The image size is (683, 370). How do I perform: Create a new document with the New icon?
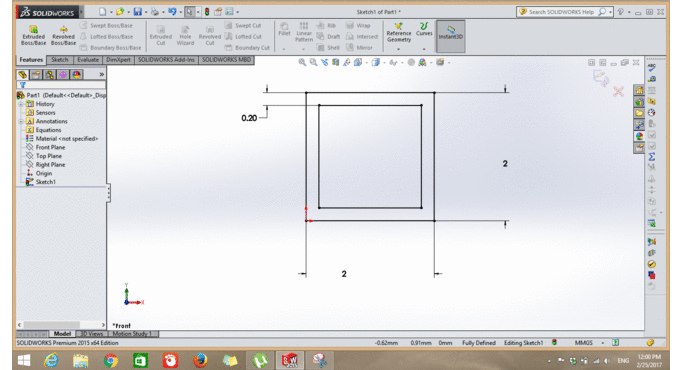[x=102, y=12]
